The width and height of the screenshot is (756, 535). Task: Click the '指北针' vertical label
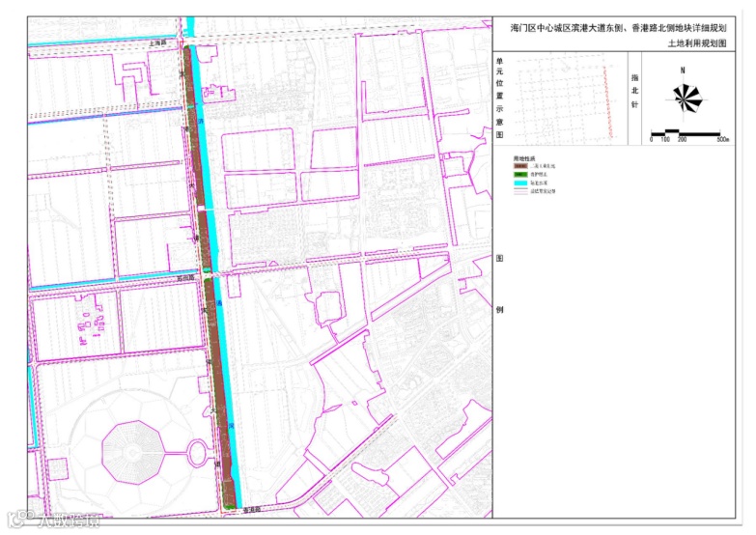tap(634, 91)
